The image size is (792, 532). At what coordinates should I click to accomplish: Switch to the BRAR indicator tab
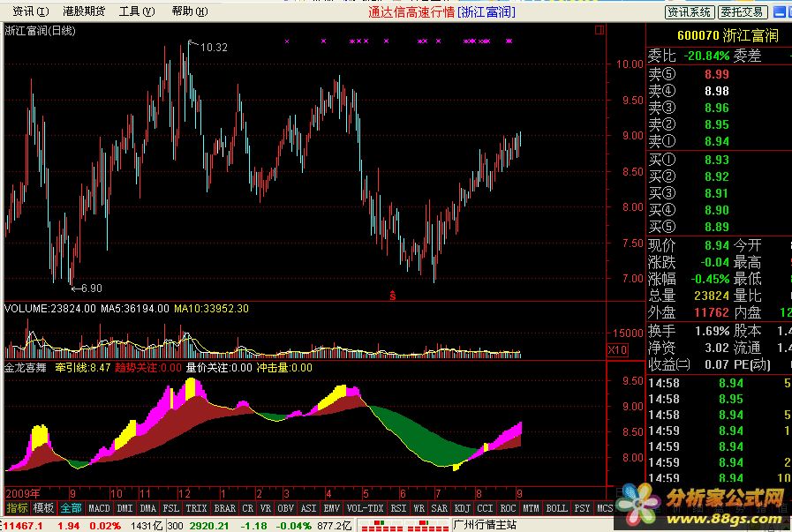tap(225, 508)
